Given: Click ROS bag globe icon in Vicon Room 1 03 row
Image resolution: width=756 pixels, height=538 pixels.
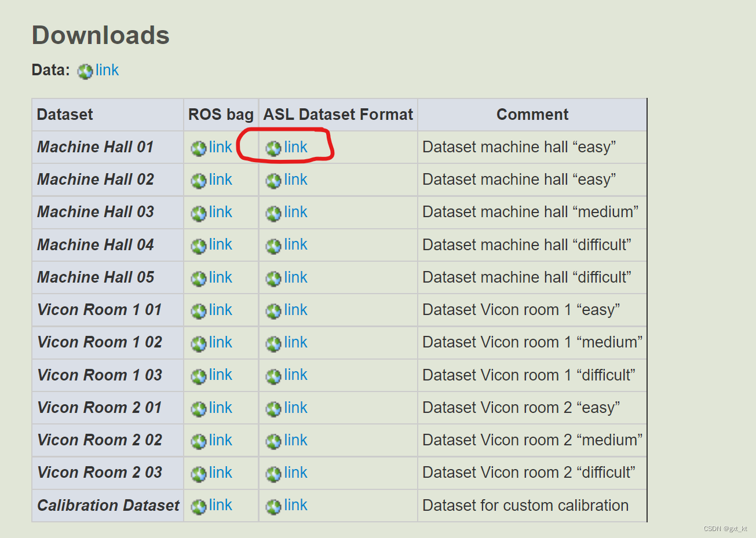Looking at the screenshot, I should [199, 376].
